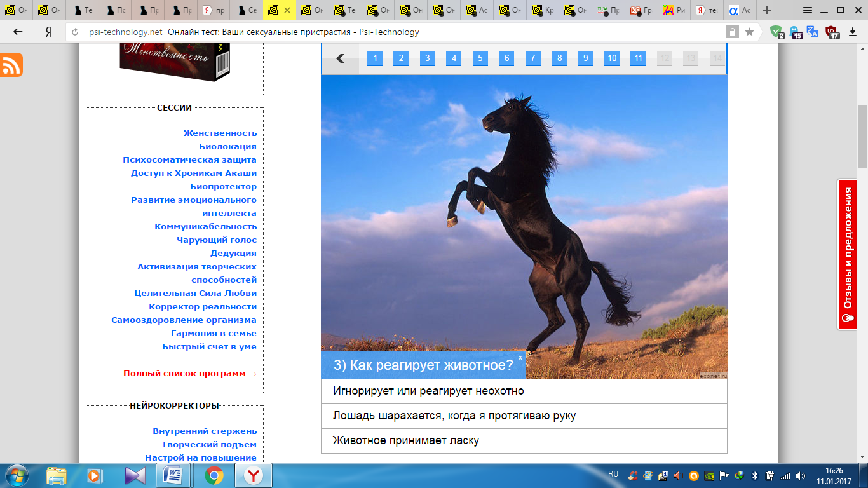Open 'Психосоматическая защита' link
Screen dimensions: 868x488
tap(189, 159)
